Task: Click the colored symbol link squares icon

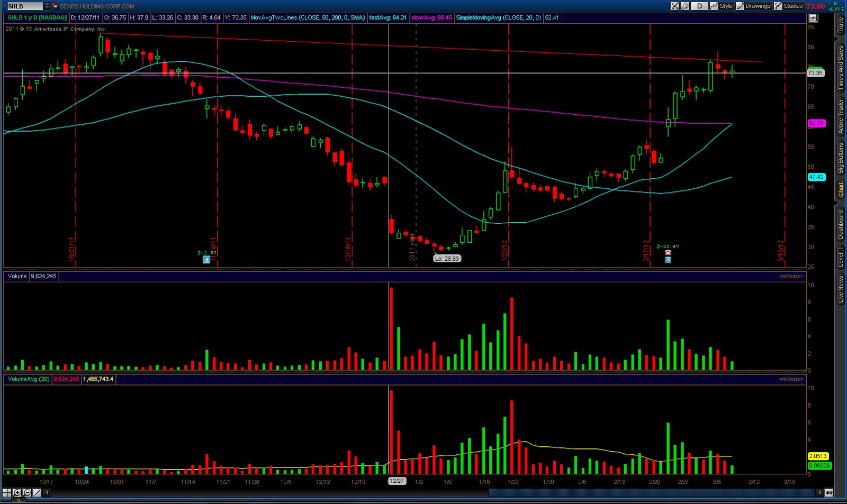Action: coord(55,6)
